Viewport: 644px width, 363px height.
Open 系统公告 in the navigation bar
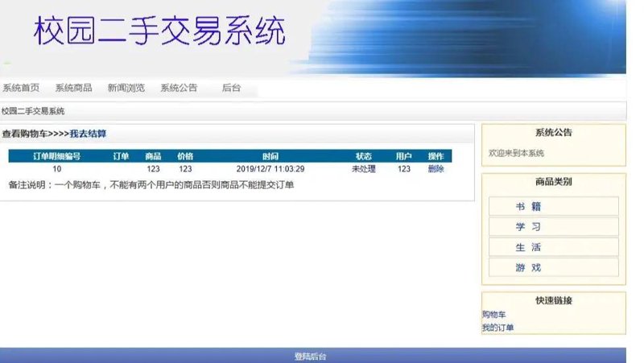[179, 88]
